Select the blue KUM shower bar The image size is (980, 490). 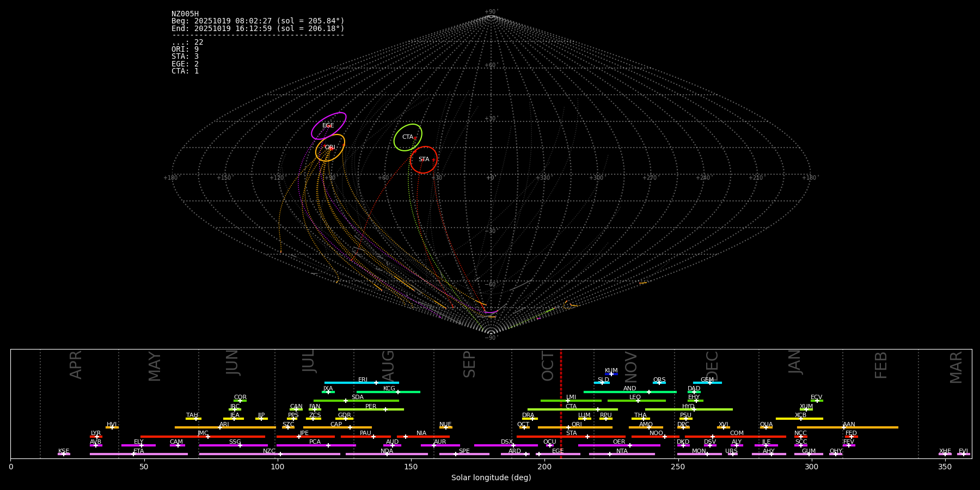tap(611, 374)
